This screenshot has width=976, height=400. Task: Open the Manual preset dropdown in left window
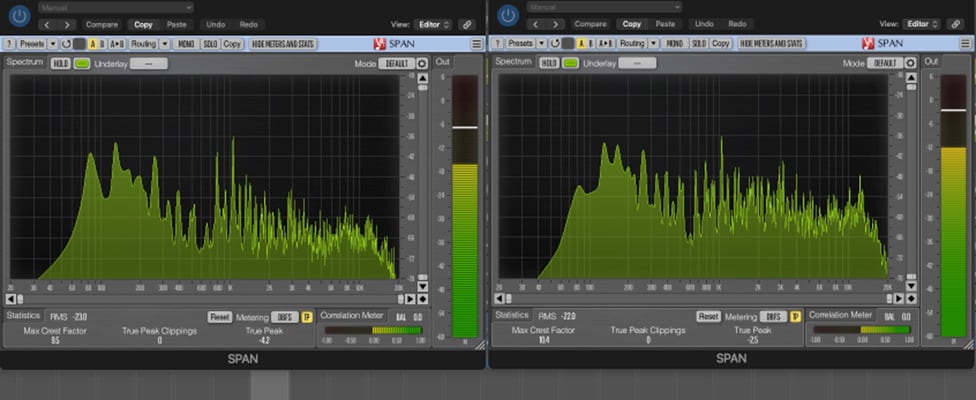pyautogui.click(x=116, y=7)
